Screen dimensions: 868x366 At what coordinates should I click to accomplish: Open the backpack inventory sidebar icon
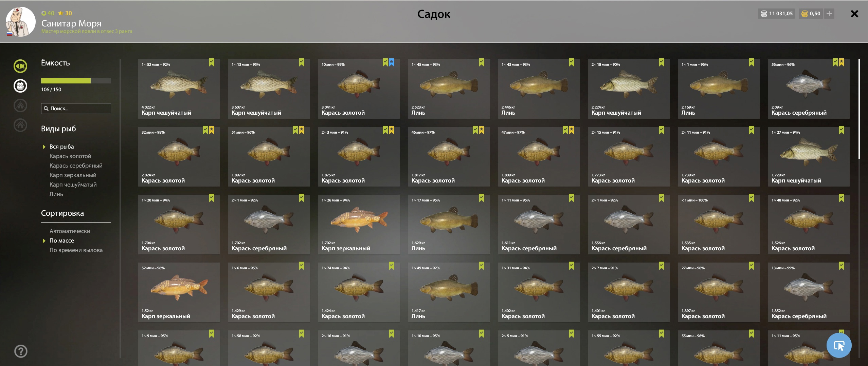[x=20, y=86]
